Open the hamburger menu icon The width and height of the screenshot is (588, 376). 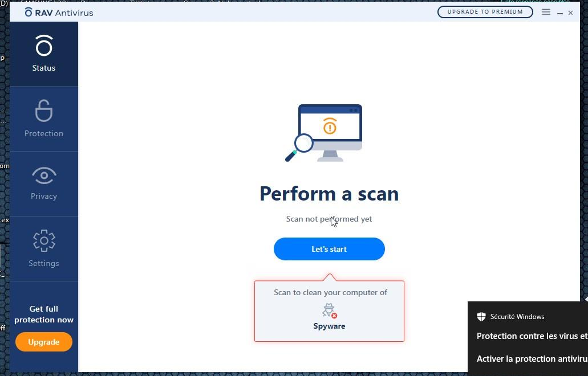click(x=546, y=12)
